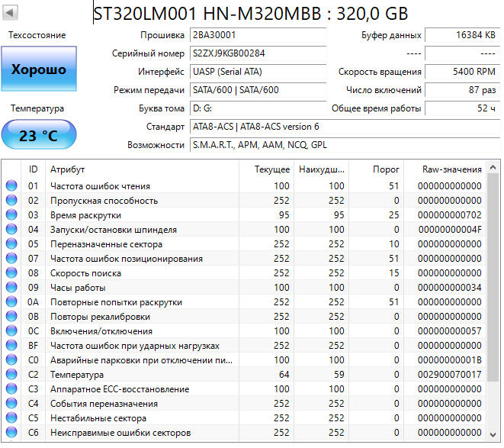Select the Частота ошибок при ударных нагрузках text

coord(135,346)
